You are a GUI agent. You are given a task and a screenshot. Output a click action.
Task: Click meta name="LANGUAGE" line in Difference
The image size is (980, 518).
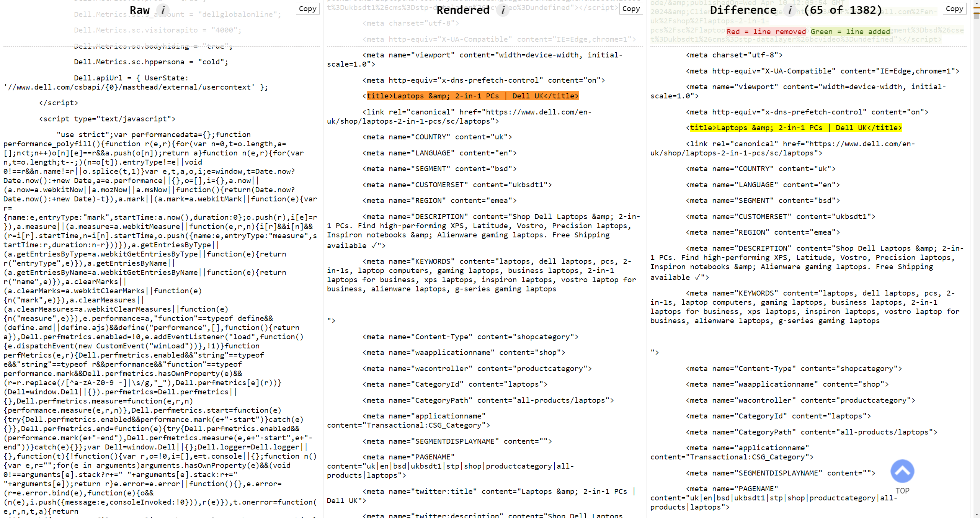[763, 185]
